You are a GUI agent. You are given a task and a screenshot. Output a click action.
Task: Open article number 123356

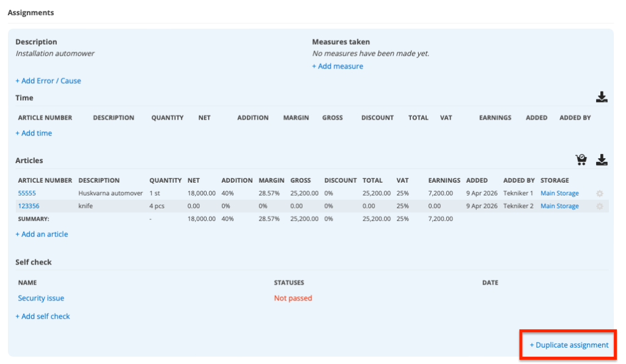[x=29, y=206]
